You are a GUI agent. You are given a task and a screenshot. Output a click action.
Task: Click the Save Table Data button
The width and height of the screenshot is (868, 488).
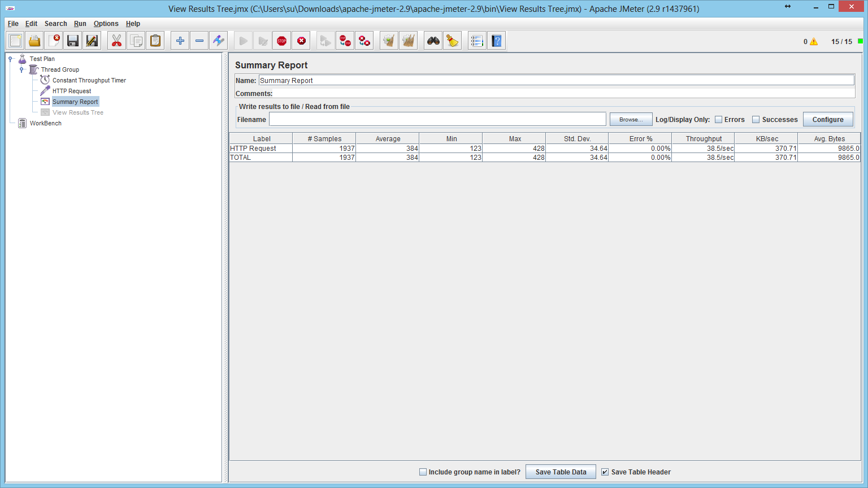tap(561, 472)
